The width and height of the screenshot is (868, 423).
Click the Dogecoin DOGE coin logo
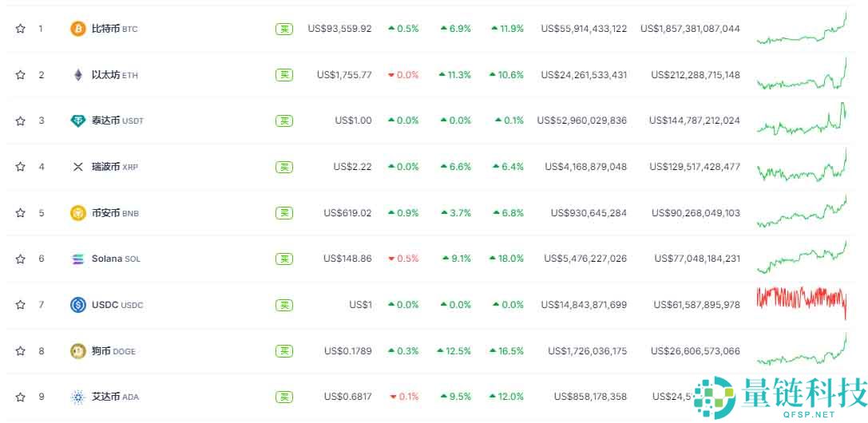tap(78, 351)
